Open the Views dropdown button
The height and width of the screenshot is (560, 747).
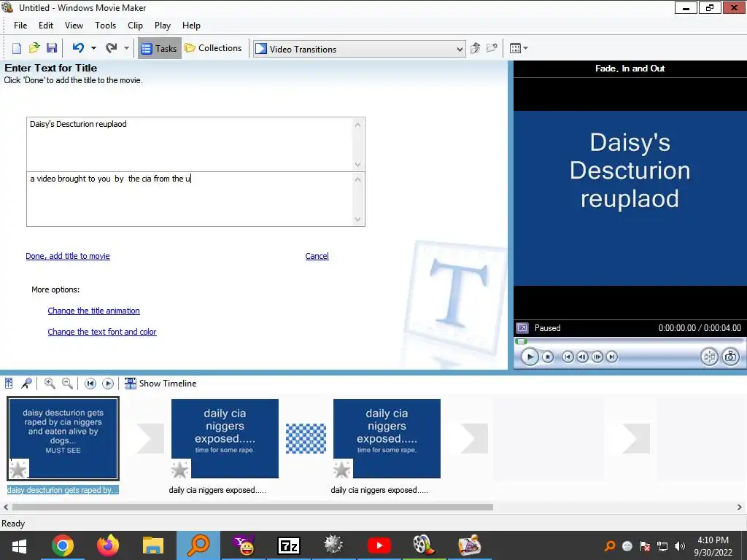pyautogui.click(x=519, y=48)
